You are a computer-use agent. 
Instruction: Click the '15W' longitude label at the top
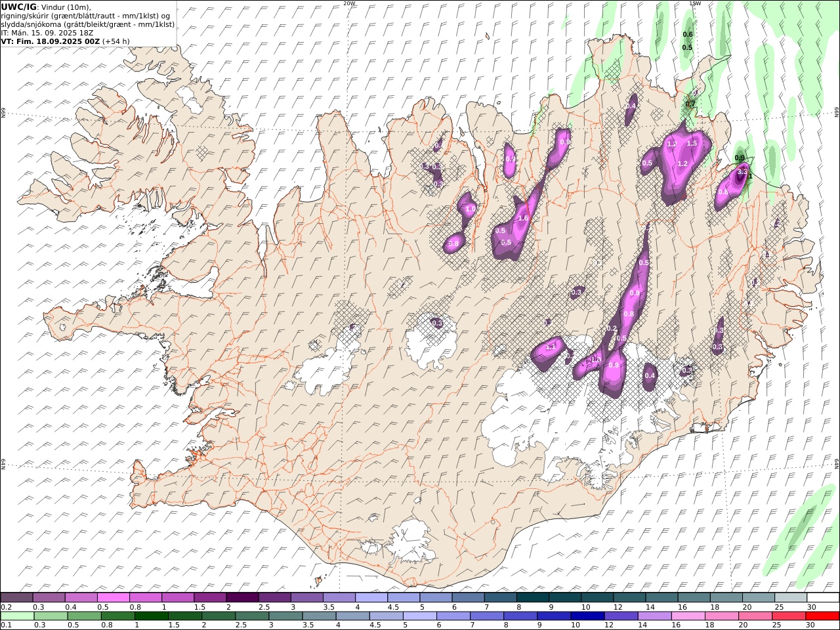[695, 3]
